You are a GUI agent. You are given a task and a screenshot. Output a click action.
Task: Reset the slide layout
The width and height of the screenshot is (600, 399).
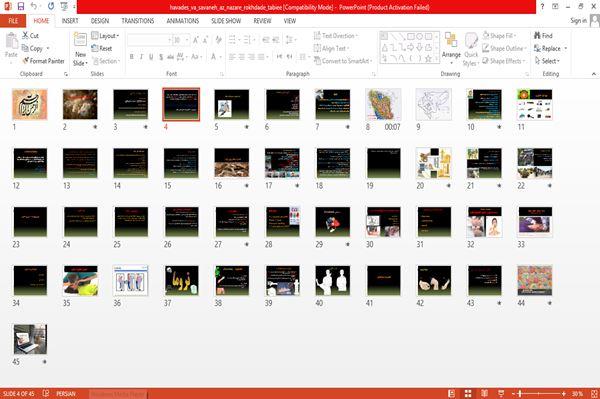[x=102, y=49]
